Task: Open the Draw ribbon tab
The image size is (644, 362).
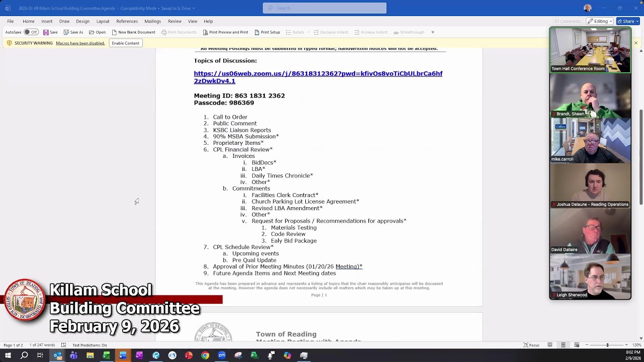Action: point(64,21)
